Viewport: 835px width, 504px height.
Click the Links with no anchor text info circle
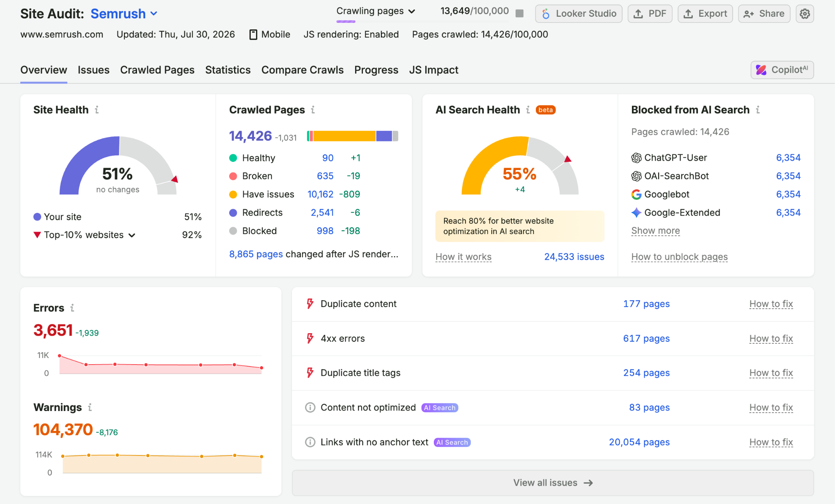[x=310, y=442]
